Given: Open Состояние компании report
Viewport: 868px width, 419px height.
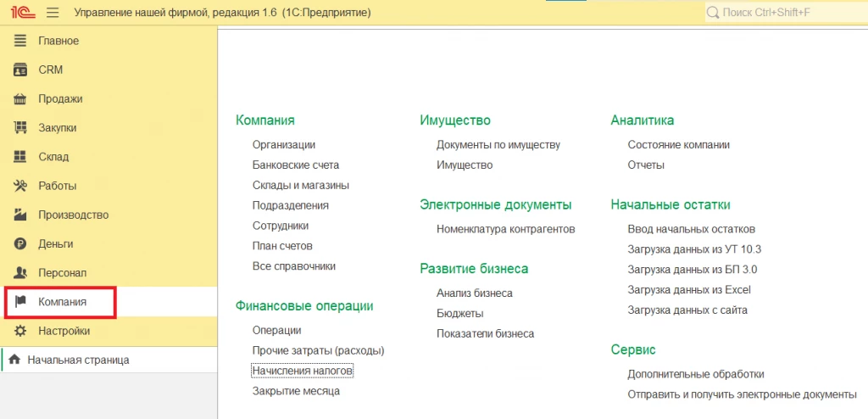Looking at the screenshot, I should tap(679, 145).
